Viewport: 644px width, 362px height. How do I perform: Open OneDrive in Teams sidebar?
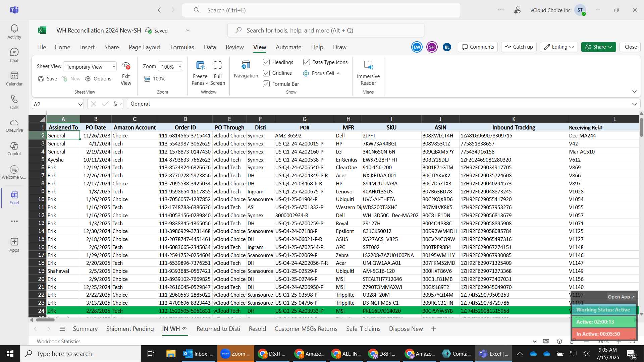(14, 125)
